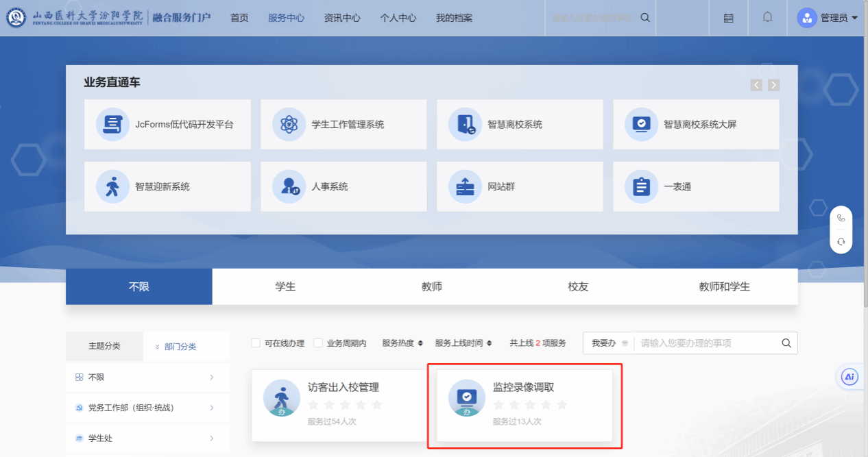868x457 pixels.
Task: Check the 业务周期内 checkbox
Action: pos(318,343)
